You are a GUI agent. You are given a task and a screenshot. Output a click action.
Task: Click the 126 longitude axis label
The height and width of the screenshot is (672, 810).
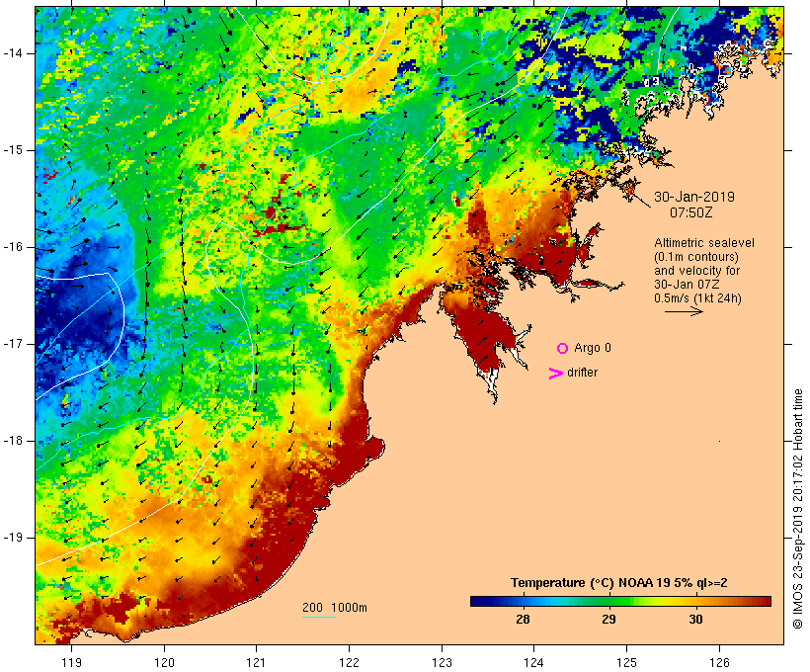click(719, 662)
